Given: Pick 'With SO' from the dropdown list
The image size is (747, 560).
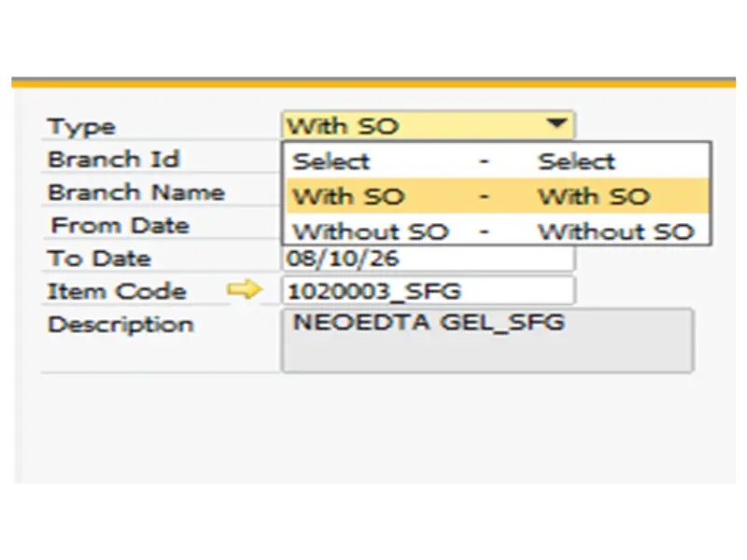Looking at the screenshot, I should point(497,196).
